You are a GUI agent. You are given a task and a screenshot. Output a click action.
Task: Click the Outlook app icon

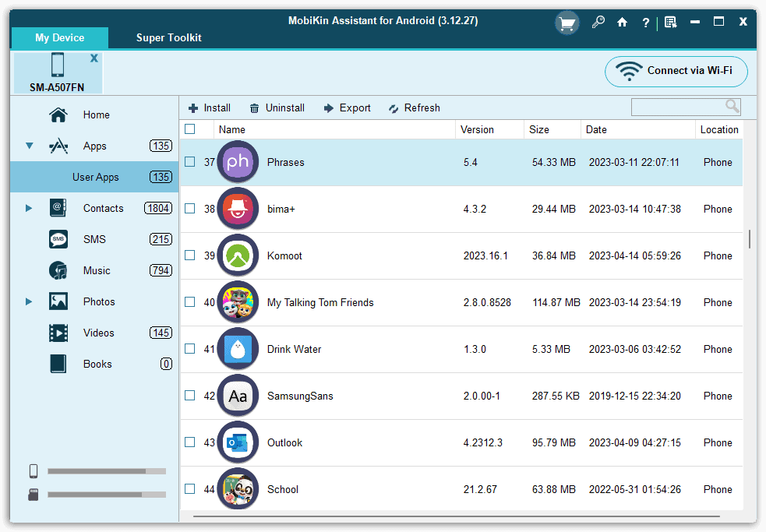[238, 442]
